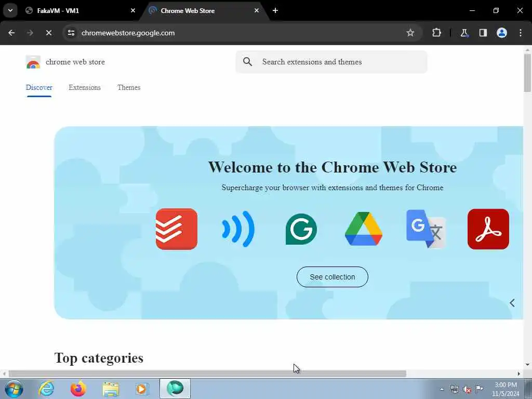Open the Themes tab
The height and width of the screenshot is (399, 532).
[x=129, y=87]
